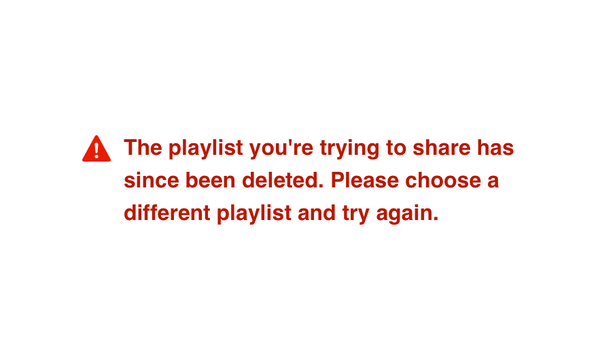Click the word "has" ending the first line

pyautogui.click(x=496, y=147)
